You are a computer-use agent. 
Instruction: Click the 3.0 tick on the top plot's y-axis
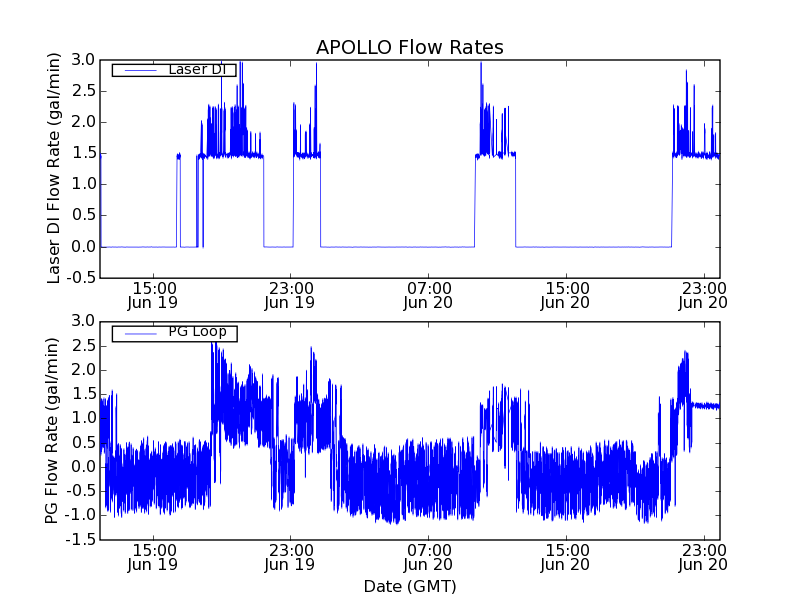[82, 60]
